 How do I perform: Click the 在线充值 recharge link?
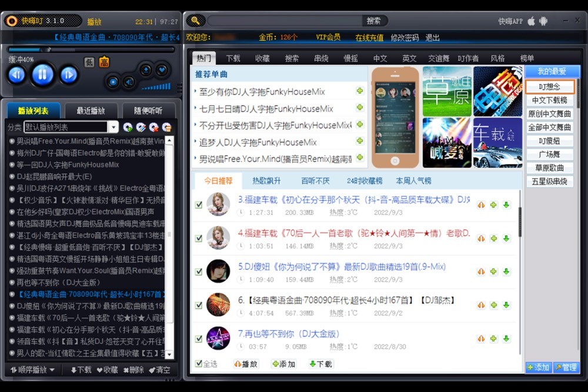[x=369, y=38]
